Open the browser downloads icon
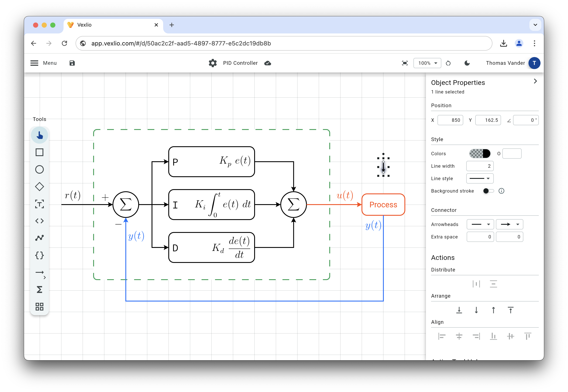 503,44
